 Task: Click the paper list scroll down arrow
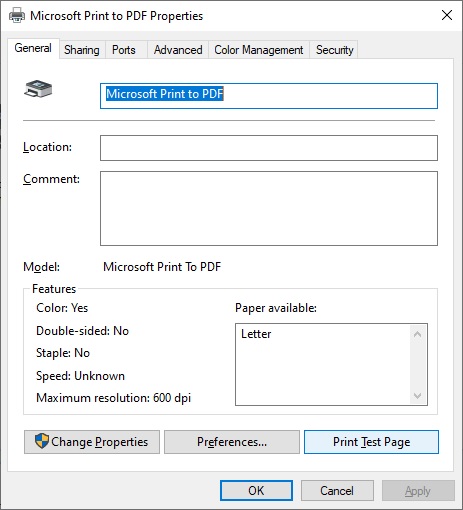[417, 396]
